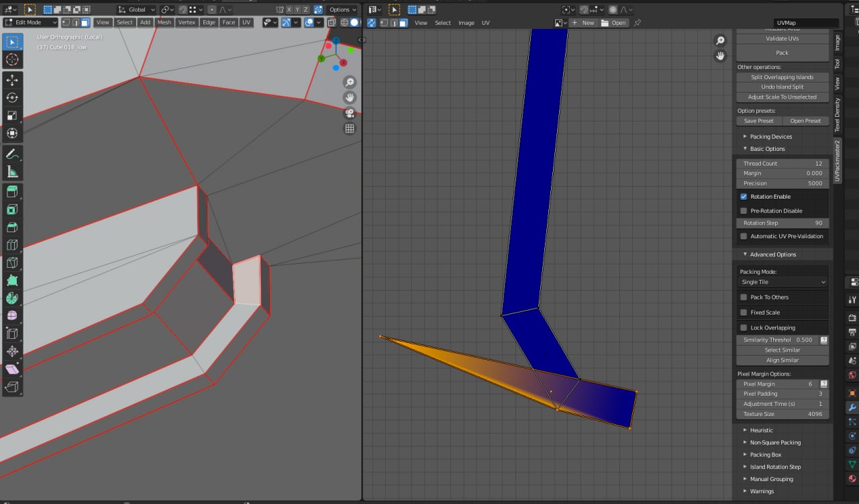The width and height of the screenshot is (859, 504).
Task: Click Split Overlapping Islands button
Action: pyautogui.click(x=782, y=77)
